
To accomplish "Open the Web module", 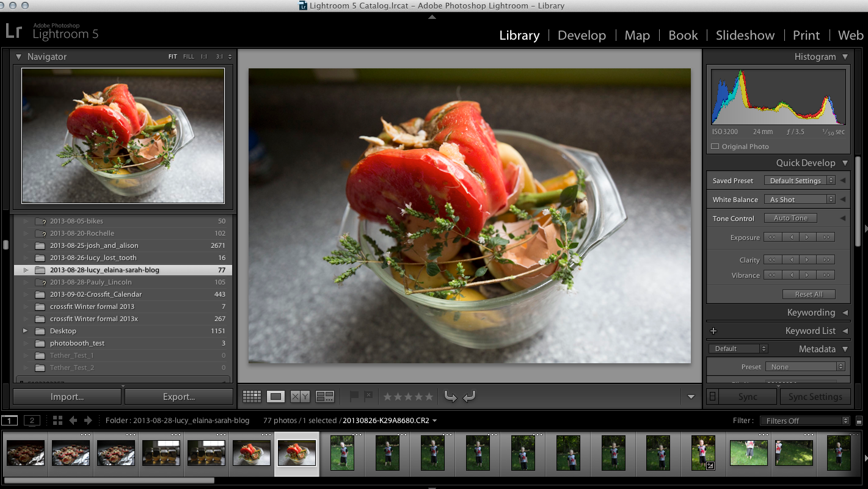I will click(x=851, y=35).
